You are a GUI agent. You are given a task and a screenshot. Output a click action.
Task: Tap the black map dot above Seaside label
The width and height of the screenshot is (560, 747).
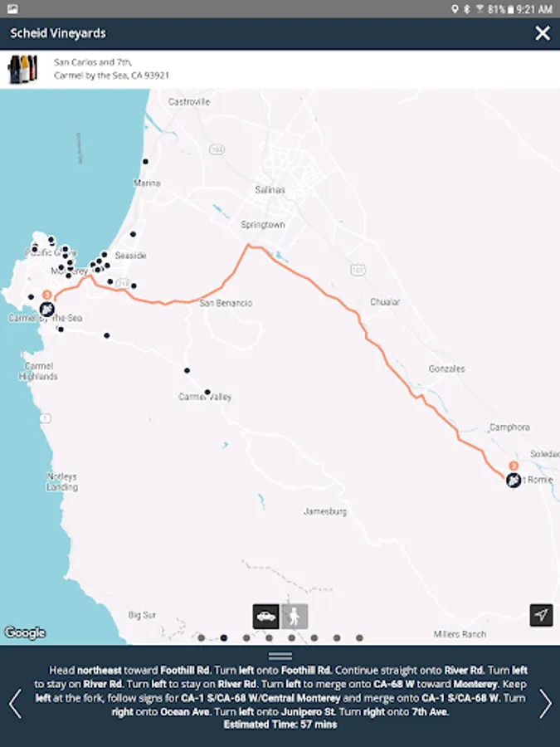133,234
